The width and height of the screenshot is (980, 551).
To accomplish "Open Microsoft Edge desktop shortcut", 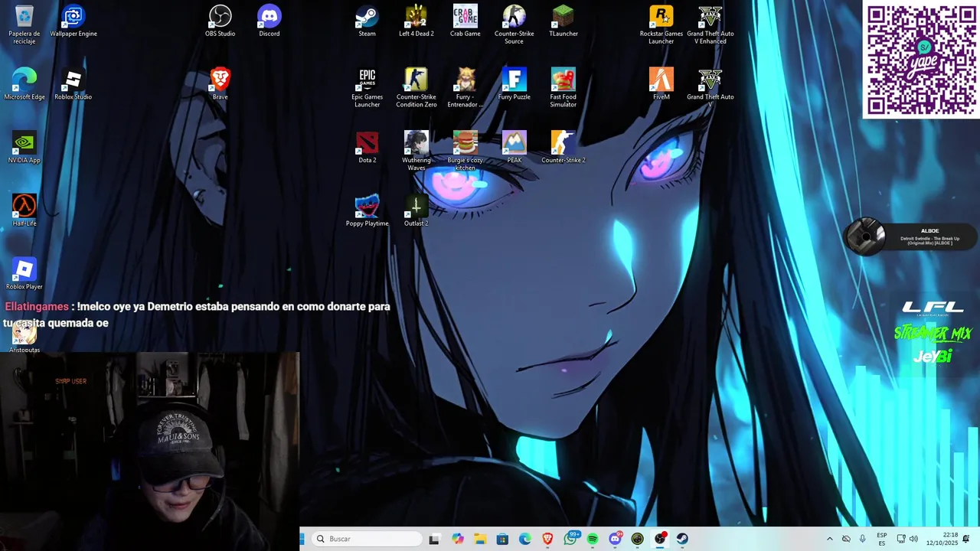I will (x=24, y=84).
